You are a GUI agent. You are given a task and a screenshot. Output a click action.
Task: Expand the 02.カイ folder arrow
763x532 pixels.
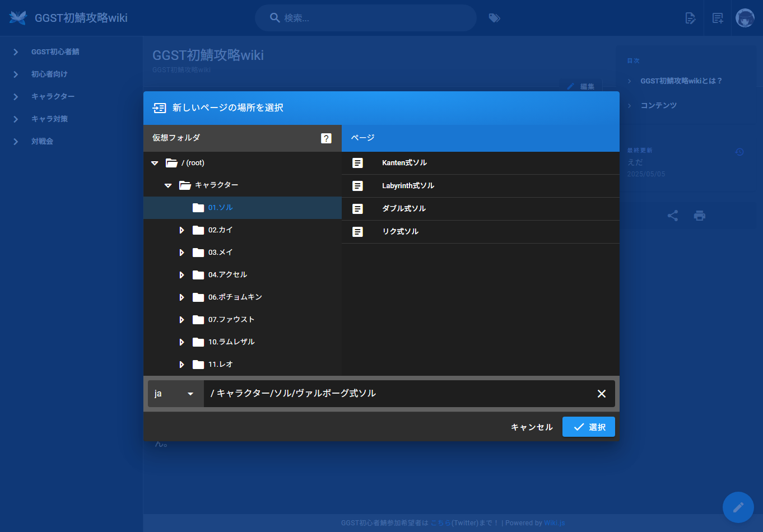pyautogui.click(x=182, y=230)
